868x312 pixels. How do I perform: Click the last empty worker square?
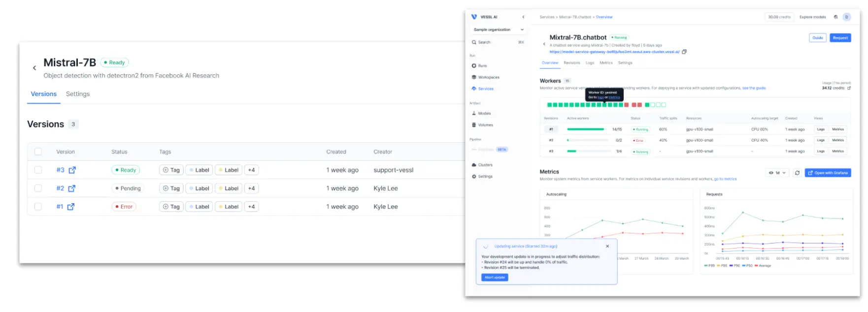(664, 105)
